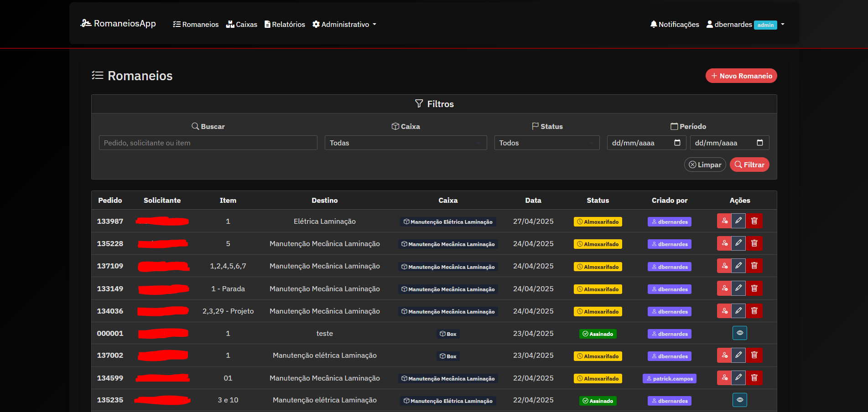
Task: Click person-check sign icon for pedido 137109
Action: pyautogui.click(x=724, y=266)
